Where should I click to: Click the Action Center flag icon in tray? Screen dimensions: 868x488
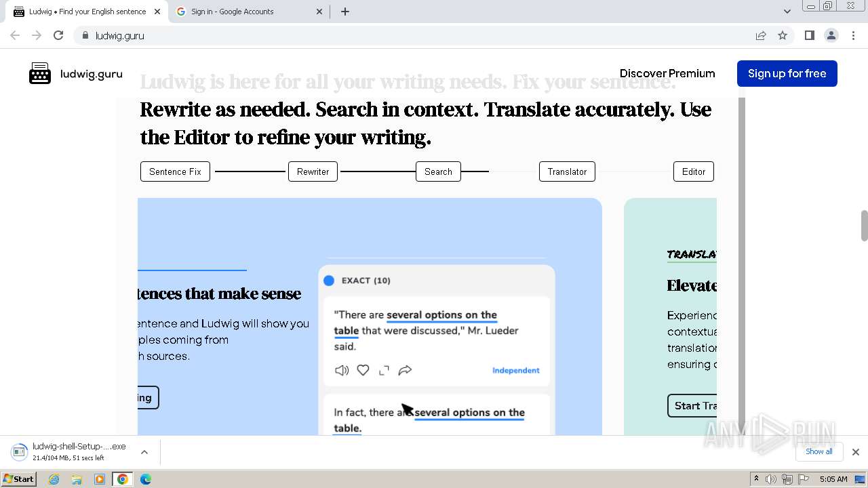coord(804,479)
